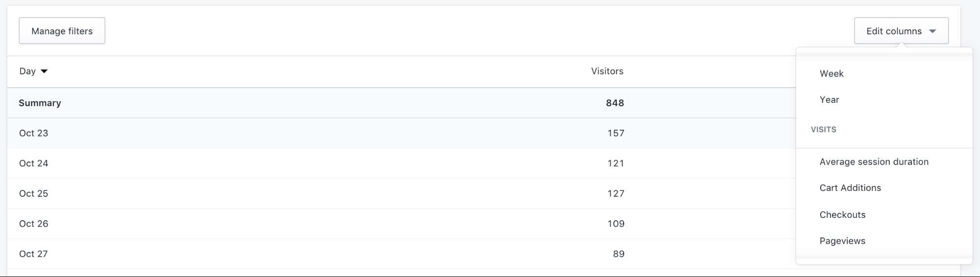Viewport: 980px width, 277px height.
Task: Sort the table by the Day header
Action: click(27, 71)
